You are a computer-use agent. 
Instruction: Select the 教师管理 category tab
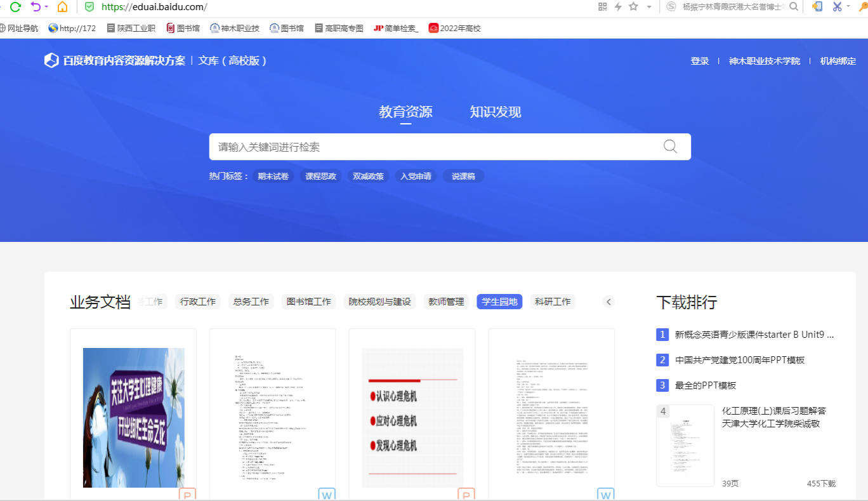(x=446, y=302)
